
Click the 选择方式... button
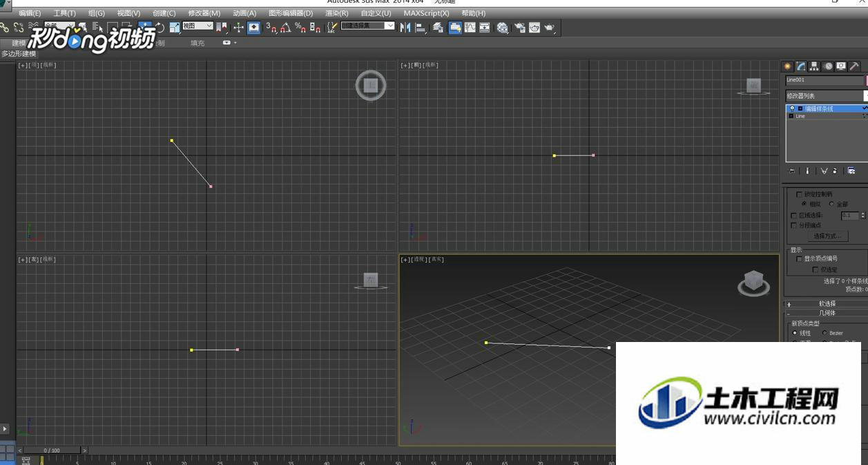pos(827,236)
